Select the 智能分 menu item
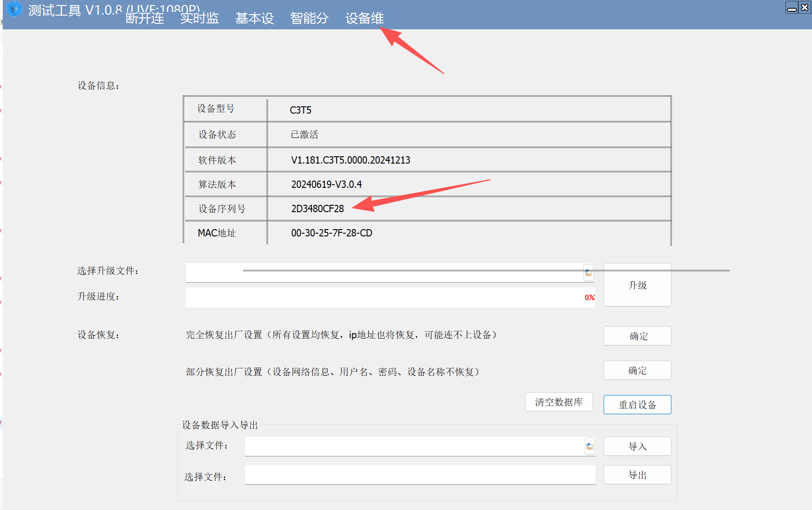The height and width of the screenshot is (510, 812). (x=310, y=18)
